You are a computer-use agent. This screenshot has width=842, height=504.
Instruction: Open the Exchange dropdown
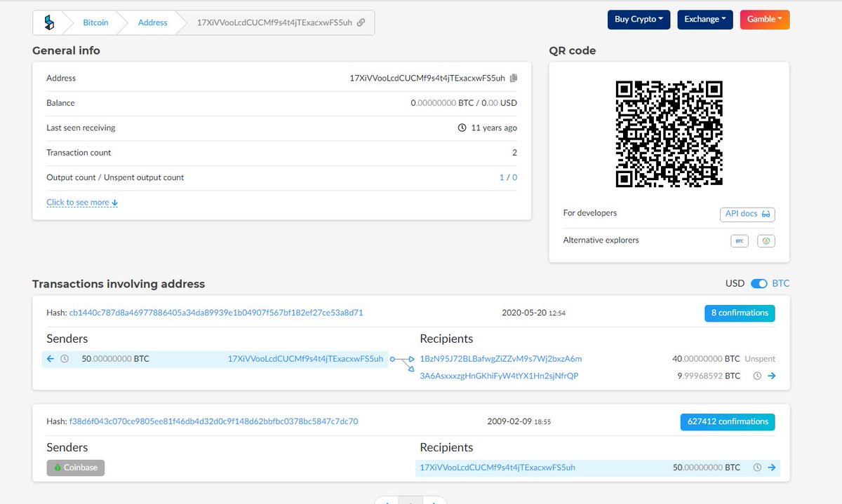[705, 20]
